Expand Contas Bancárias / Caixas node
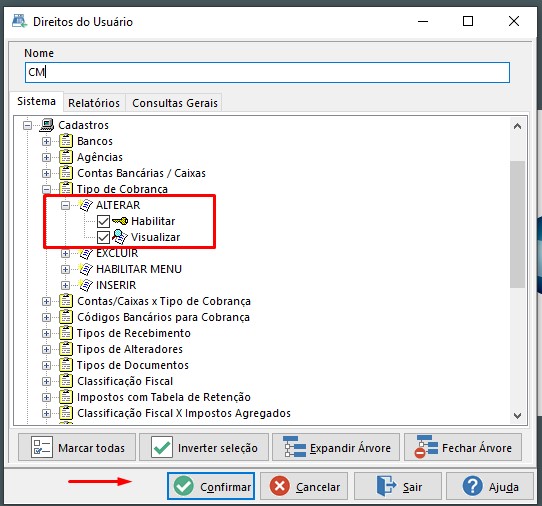Screen dimensions: 542x506 click(46, 173)
